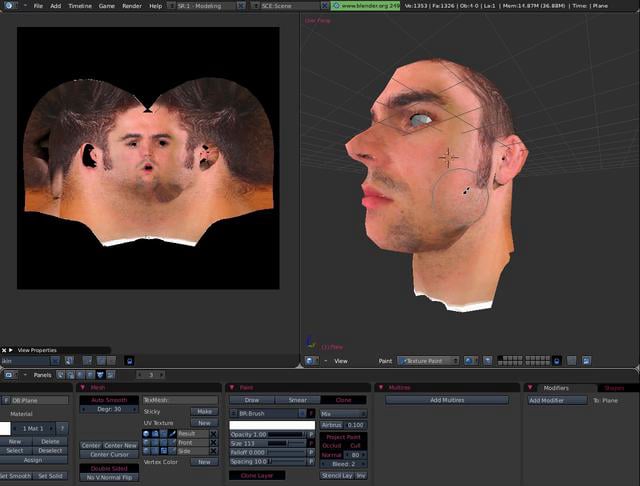Click the Editing context icon in Panels header

(100, 375)
